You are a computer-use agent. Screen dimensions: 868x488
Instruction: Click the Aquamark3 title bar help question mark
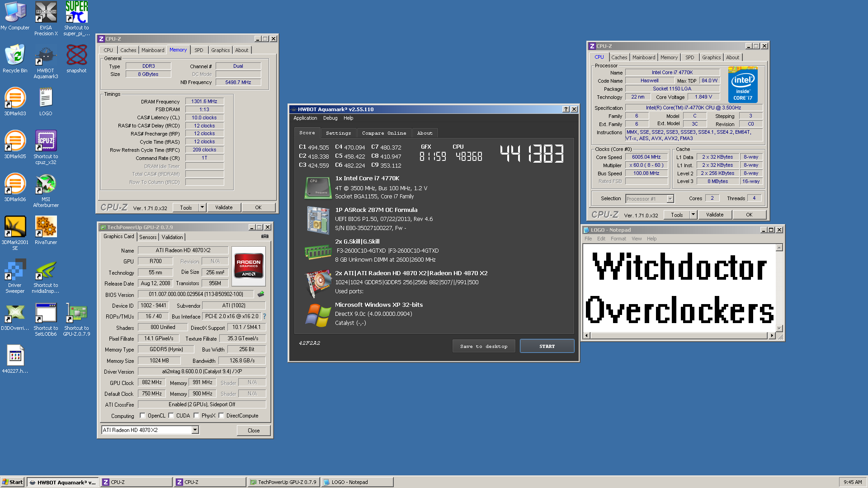[x=566, y=109]
